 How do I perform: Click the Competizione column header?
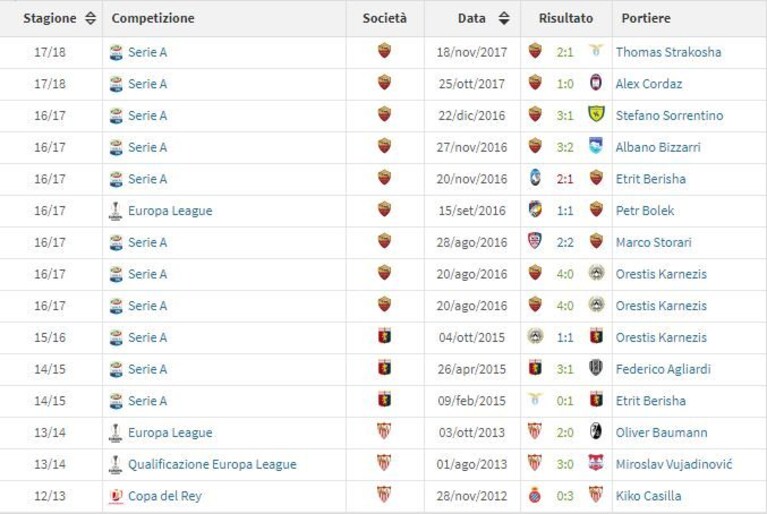(153, 18)
